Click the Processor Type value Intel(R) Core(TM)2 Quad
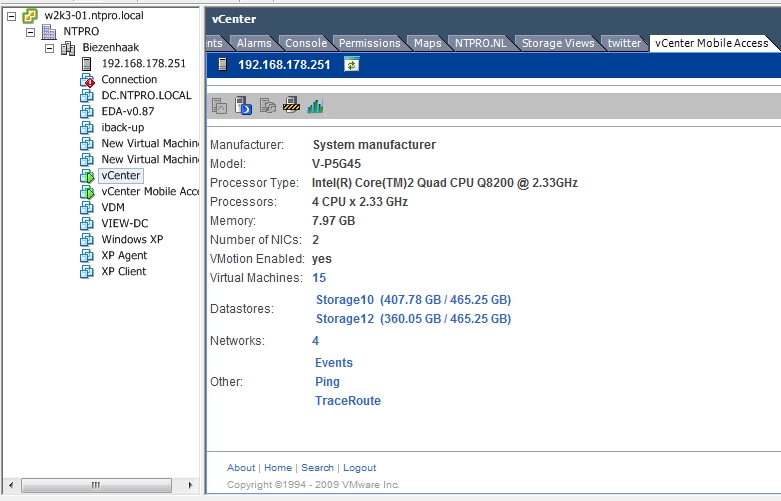This screenshot has height=501, width=781. click(445, 183)
